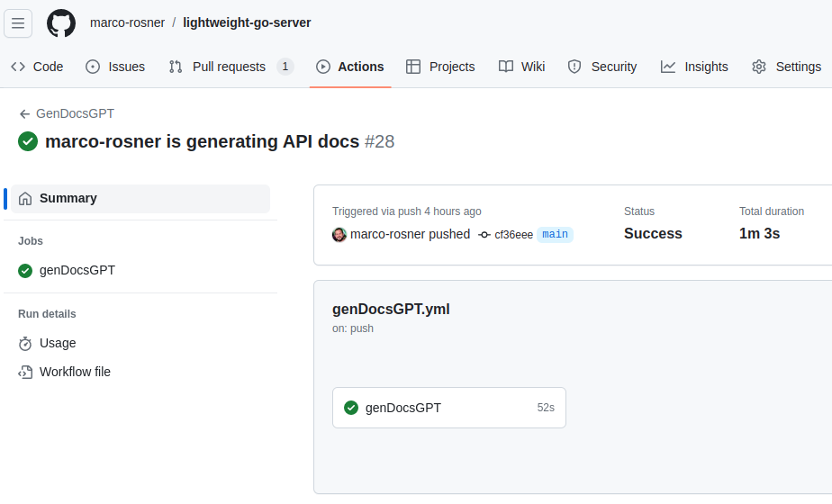Click the main branch label

pyautogui.click(x=555, y=235)
